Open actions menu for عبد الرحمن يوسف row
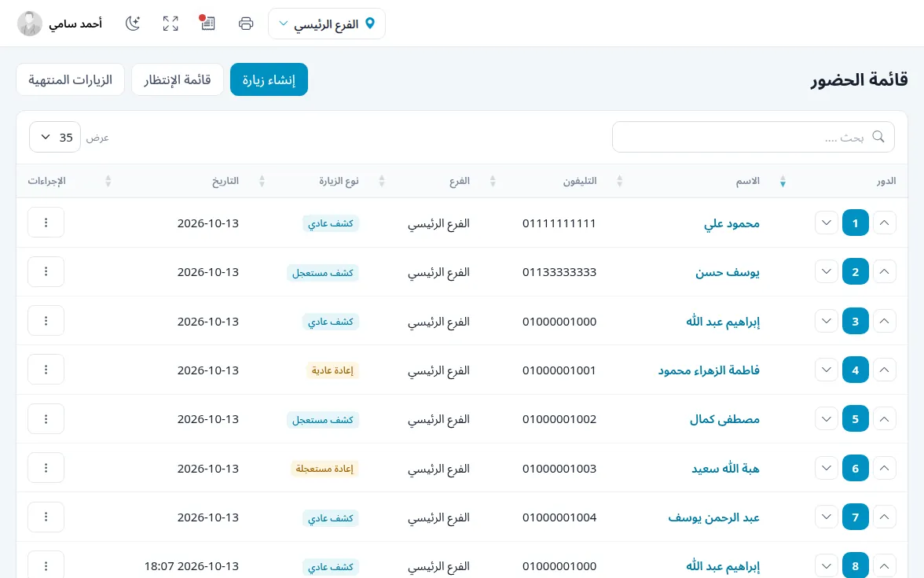Viewport: 924px width, 578px height. [x=46, y=517]
